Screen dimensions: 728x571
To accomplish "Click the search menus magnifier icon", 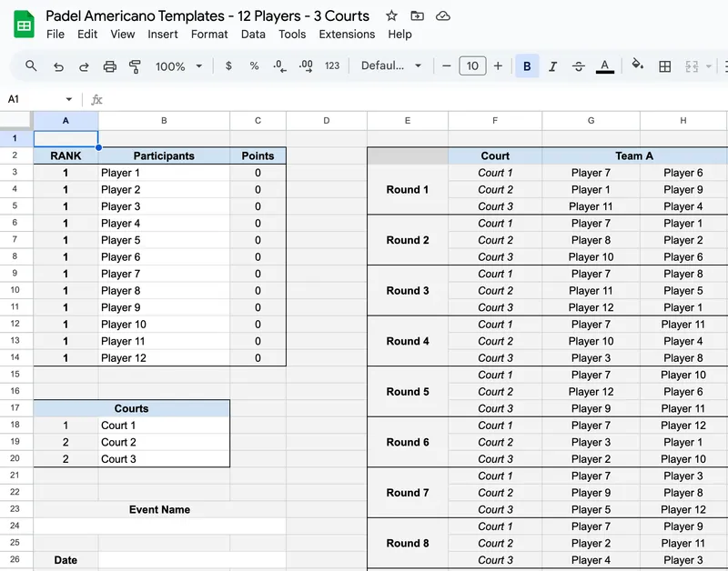I will click(31, 66).
